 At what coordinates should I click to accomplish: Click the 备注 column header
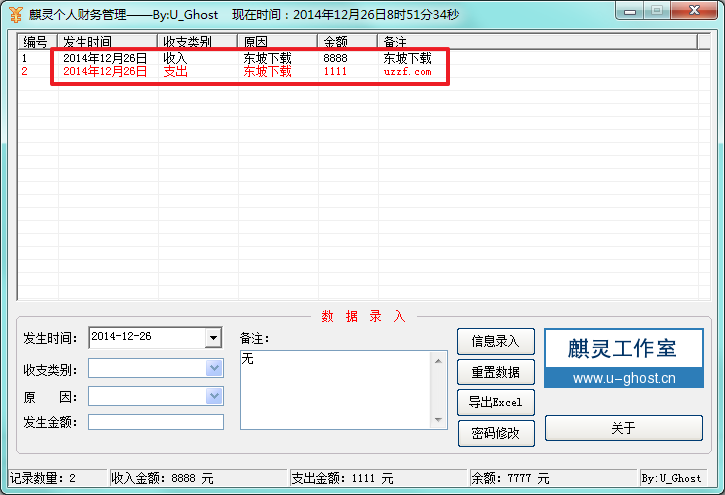[537, 42]
